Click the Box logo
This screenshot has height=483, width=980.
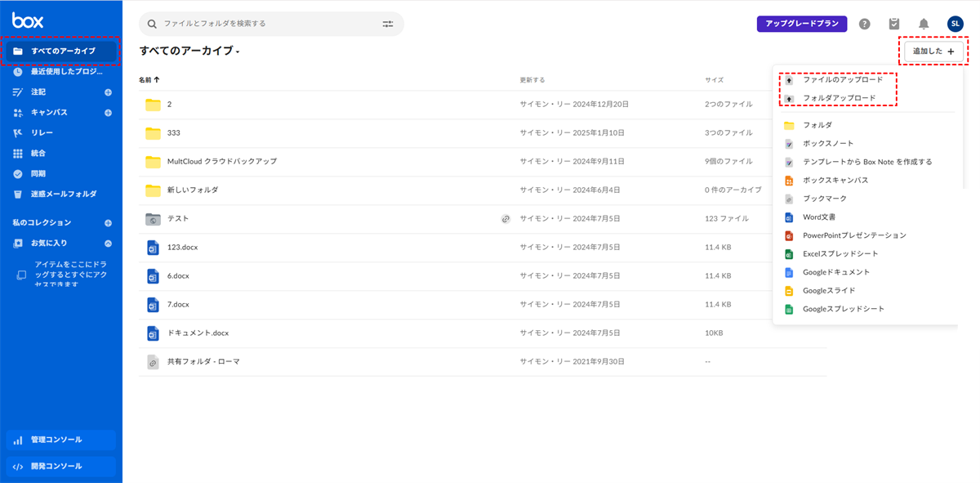coord(28,20)
